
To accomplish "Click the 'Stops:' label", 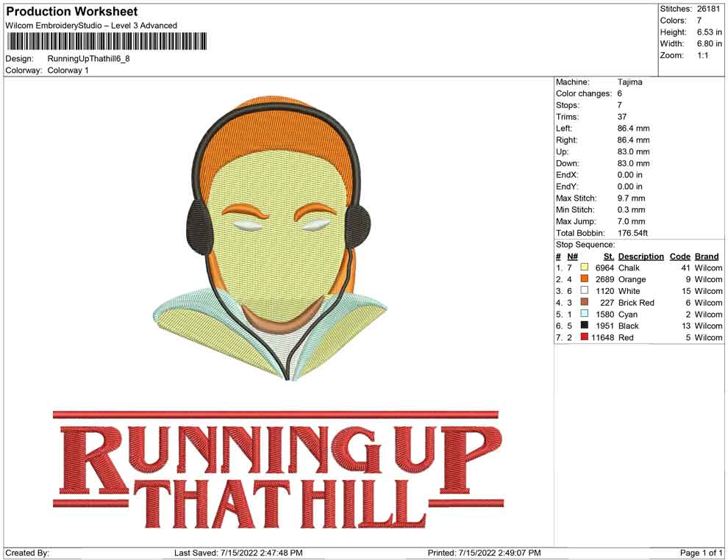I will pyautogui.click(x=568, y=105).
